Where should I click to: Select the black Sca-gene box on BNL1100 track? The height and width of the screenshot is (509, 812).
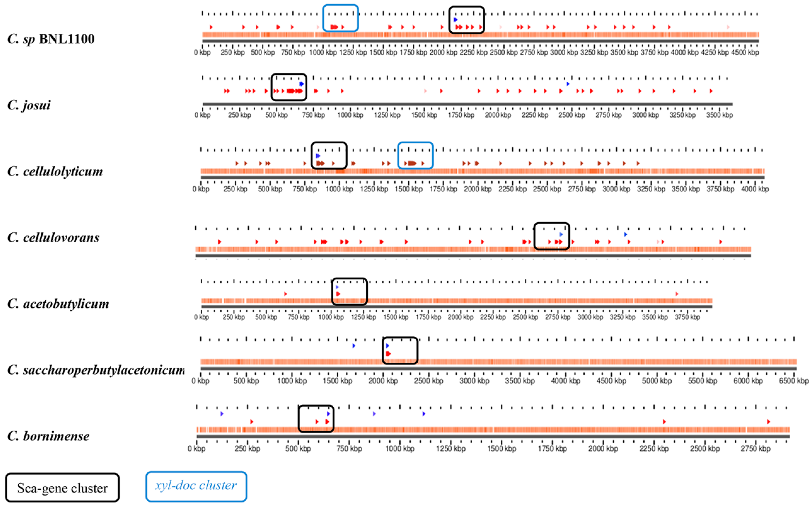tap(467, 20)
